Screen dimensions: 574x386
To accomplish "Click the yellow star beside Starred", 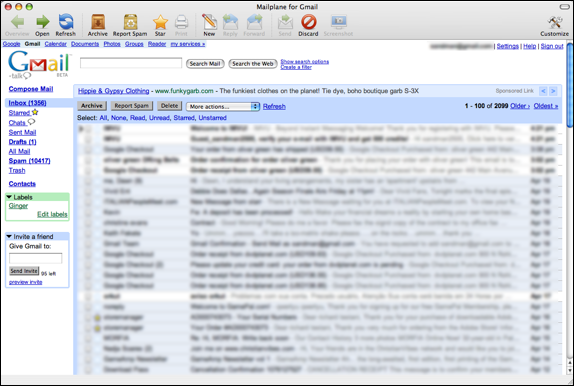I will click(x=35, y=112).
